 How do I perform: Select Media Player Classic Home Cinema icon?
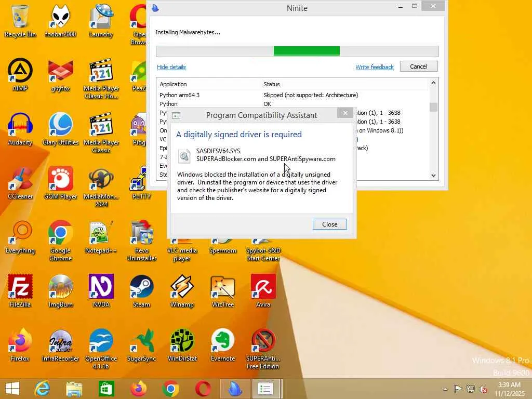[101, 79]
